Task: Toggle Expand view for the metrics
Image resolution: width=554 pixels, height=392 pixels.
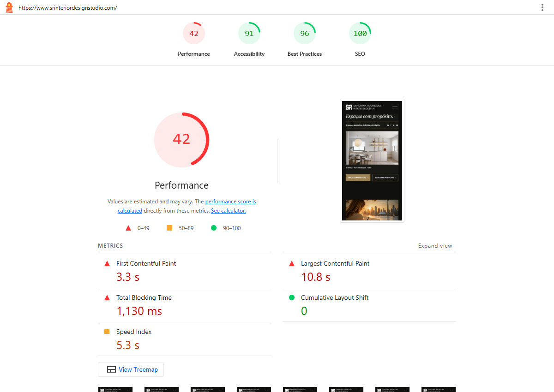Action: tap(435, 246)
